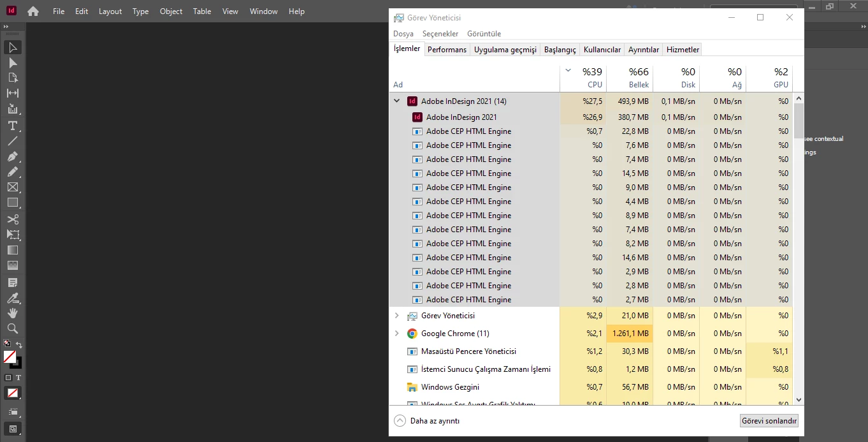Choose the Free Transform tool
Viewport: 868px width, 442px height.
pos(13,235)
